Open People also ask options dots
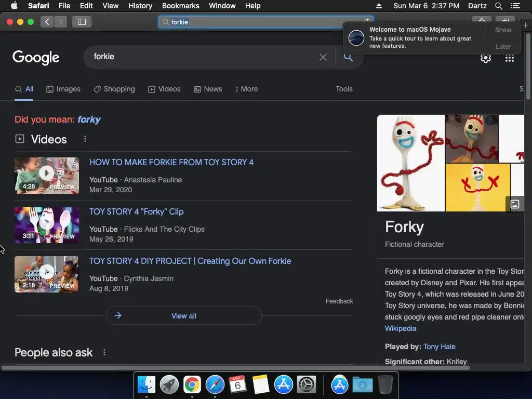The image size is (532, 399). [x=104, y=353]
